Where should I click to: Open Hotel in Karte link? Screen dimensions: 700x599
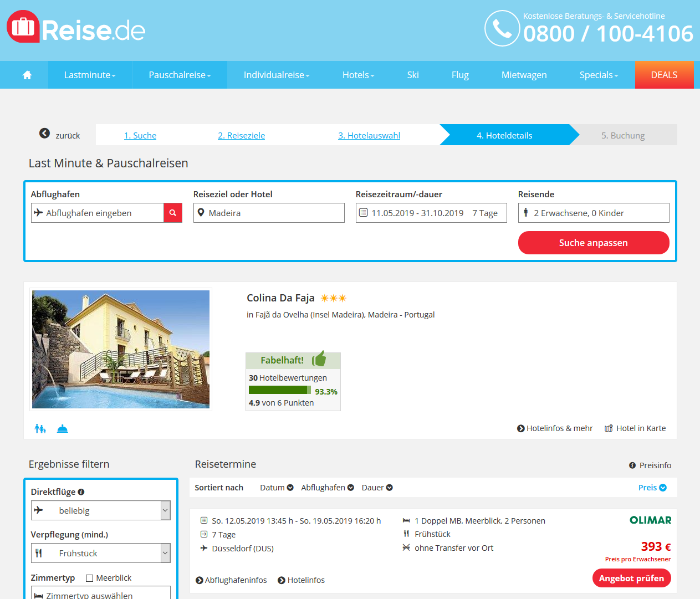pyautogui.click(x=635, y=428)
